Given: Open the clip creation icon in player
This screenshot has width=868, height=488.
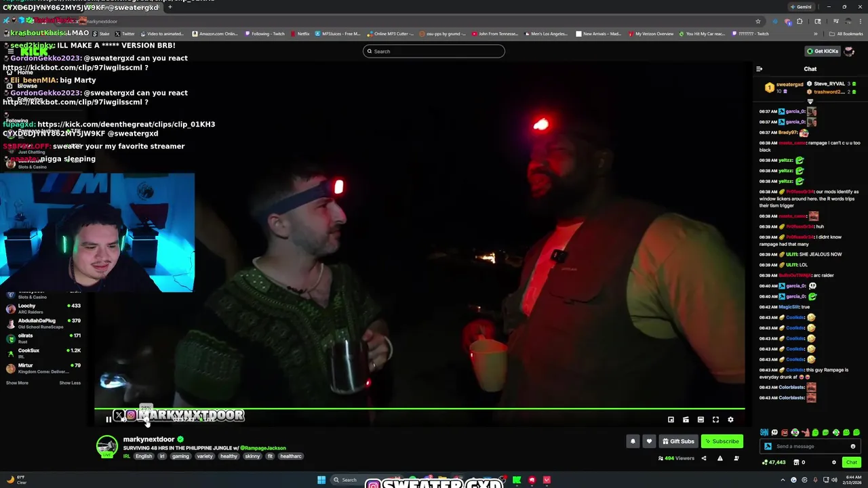Looking at the screenshot, I should (x=686, y=420).
